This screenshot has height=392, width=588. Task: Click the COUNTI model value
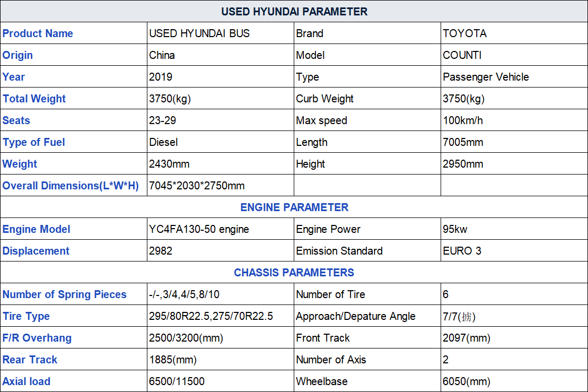(x=462, y=55)
